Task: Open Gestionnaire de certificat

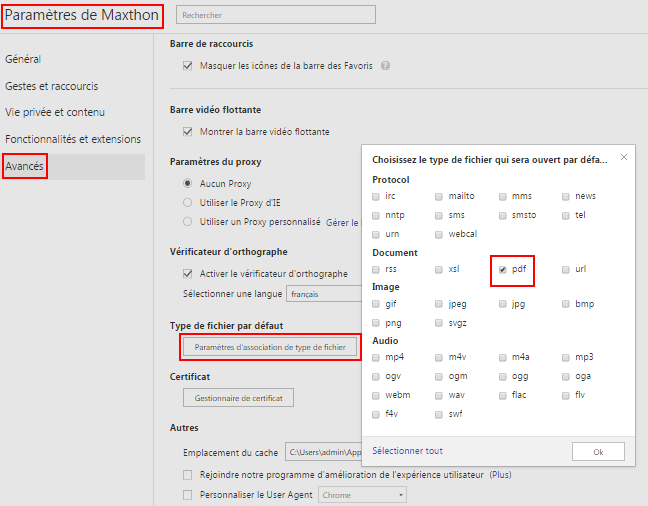Action: tap(238, 398)
